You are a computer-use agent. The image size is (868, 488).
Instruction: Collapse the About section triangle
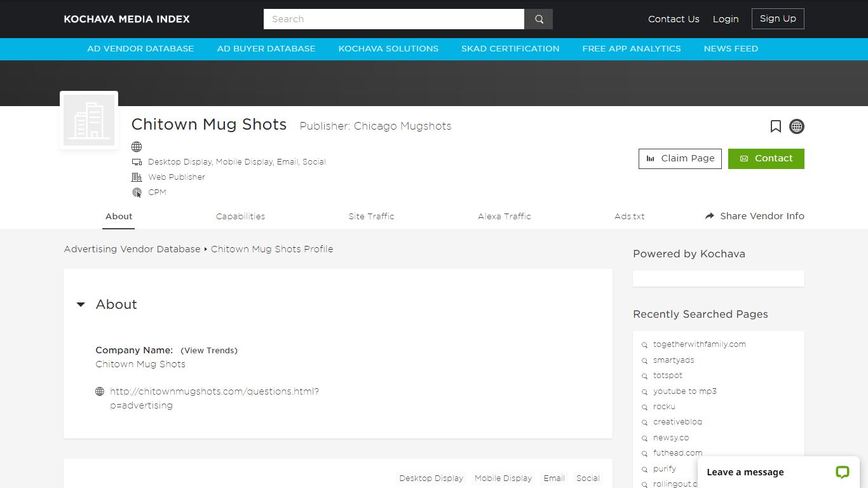tap(81, 305)
